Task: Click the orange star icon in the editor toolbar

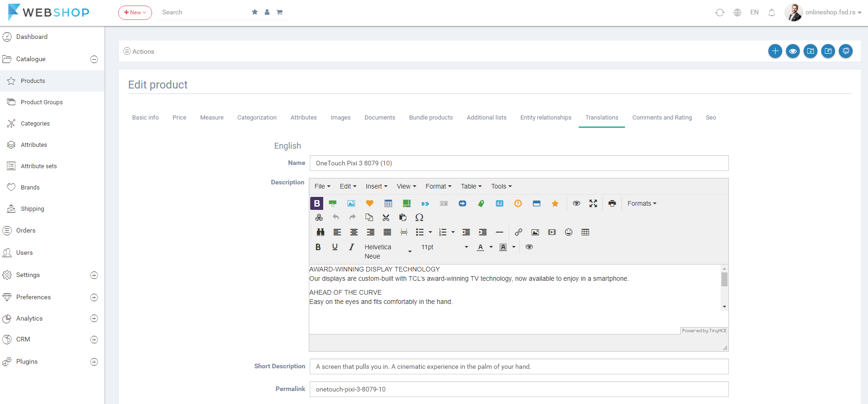Action: click(x=555, y=203)
